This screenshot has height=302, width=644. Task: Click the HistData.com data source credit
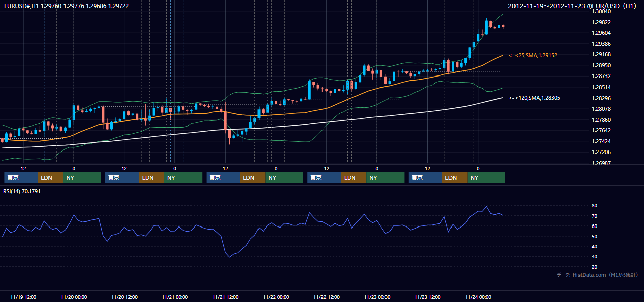pyautogui.click(x=598, y=275)
